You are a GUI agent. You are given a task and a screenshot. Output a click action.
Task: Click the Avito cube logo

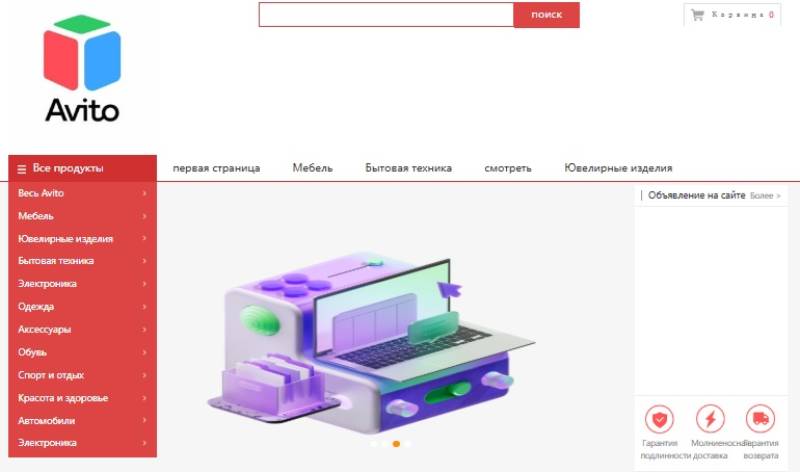[x=82, y=53]
